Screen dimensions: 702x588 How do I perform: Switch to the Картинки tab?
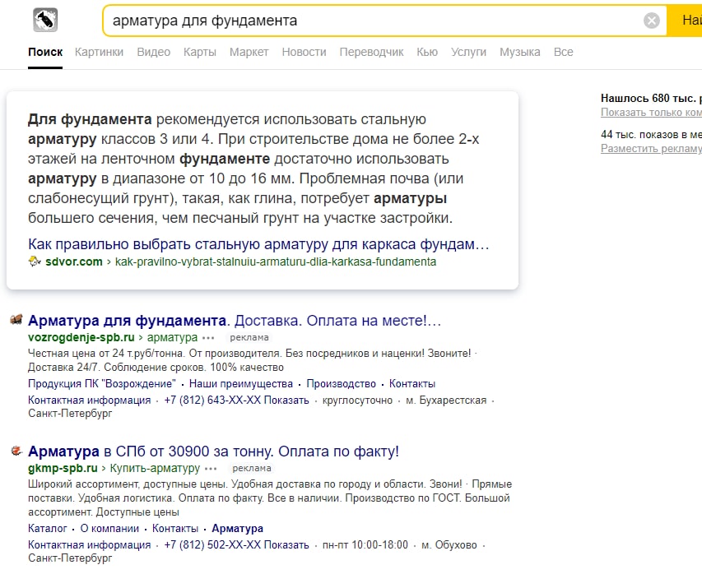pos(99,53)
